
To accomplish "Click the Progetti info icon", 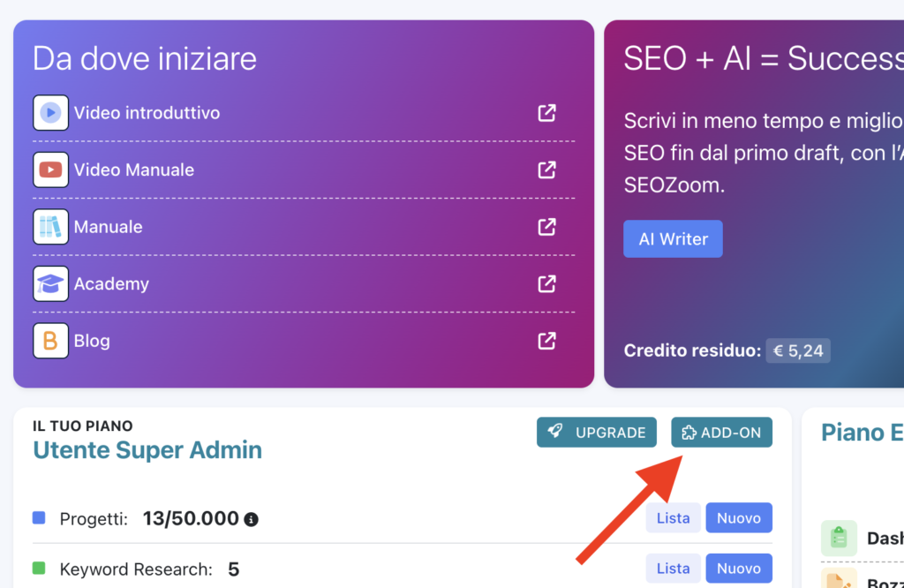I will pyautogui.click(x=251, y=519).
